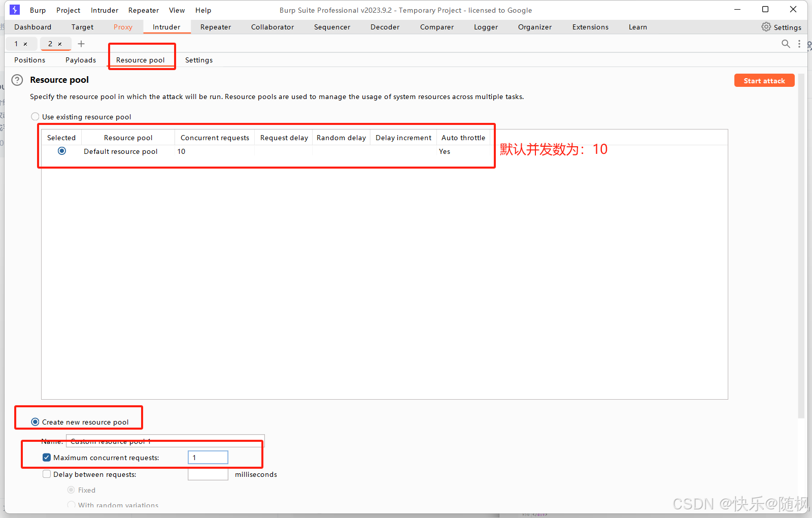Click the Start attack button
Image resolution: width=812 pixels, height=518 pixels.
764,81
